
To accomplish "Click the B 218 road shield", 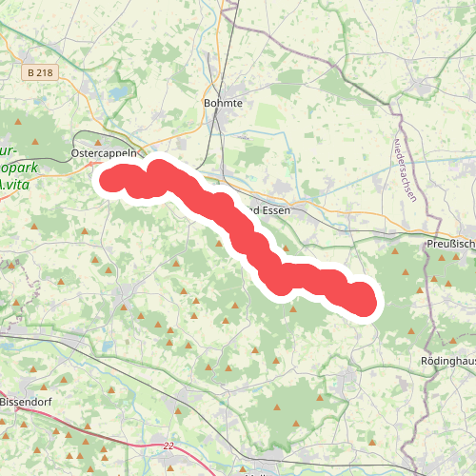I will coord(40,72).
